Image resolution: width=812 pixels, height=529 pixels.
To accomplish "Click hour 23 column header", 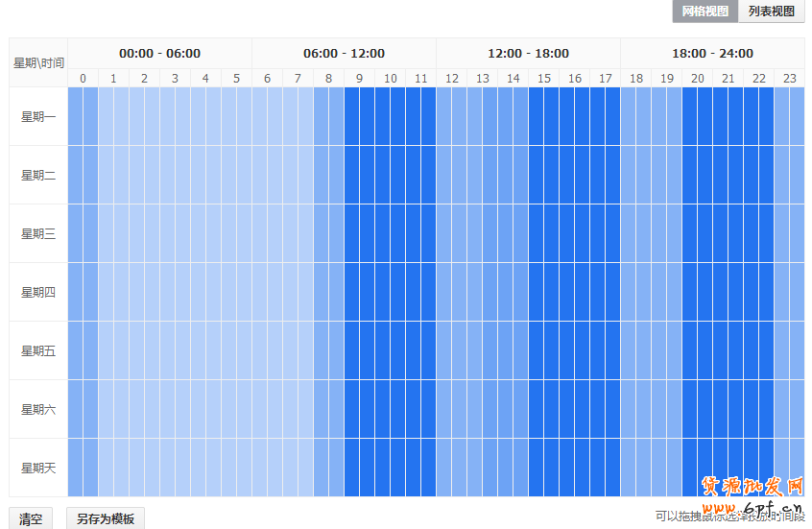I will click(789, 79).
